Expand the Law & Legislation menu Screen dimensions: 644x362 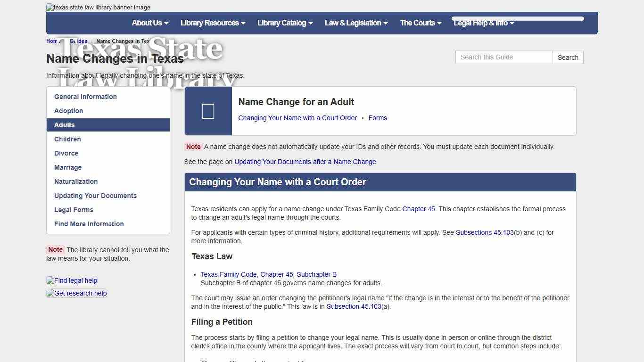pyautogui.click(x=355, y=23)
